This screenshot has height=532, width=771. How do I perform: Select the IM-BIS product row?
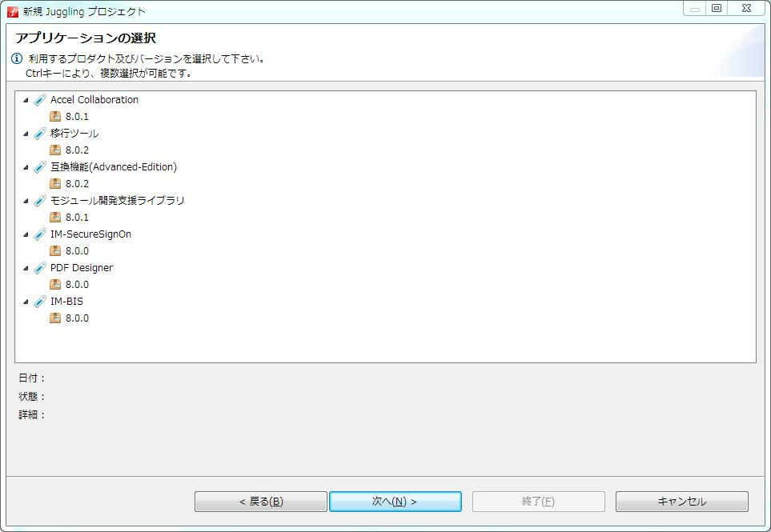tap(67, 301)
